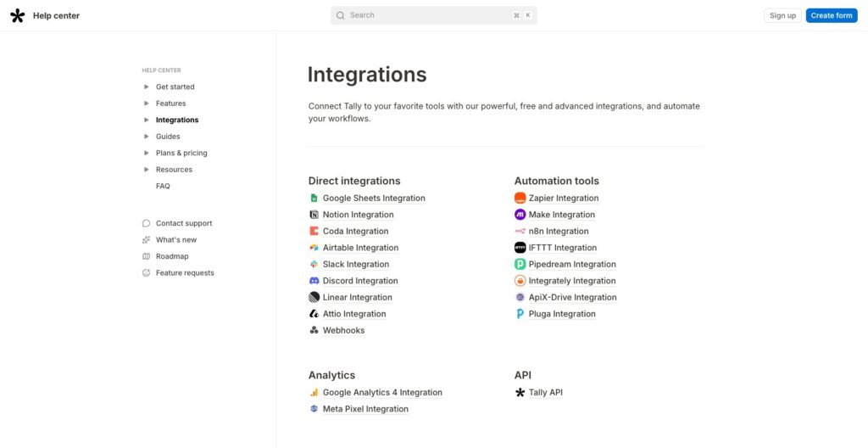Click the Discord icon
The height and width of the screenshot is (448, 868).
pyautogui.click(x=314, y=281)
